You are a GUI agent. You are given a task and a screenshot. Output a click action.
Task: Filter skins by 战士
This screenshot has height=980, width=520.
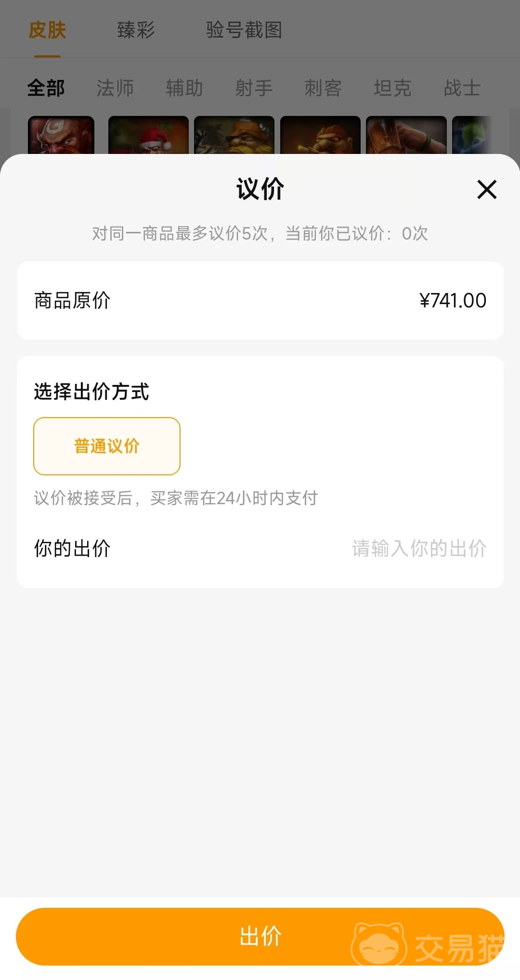(x=462, y=88)
